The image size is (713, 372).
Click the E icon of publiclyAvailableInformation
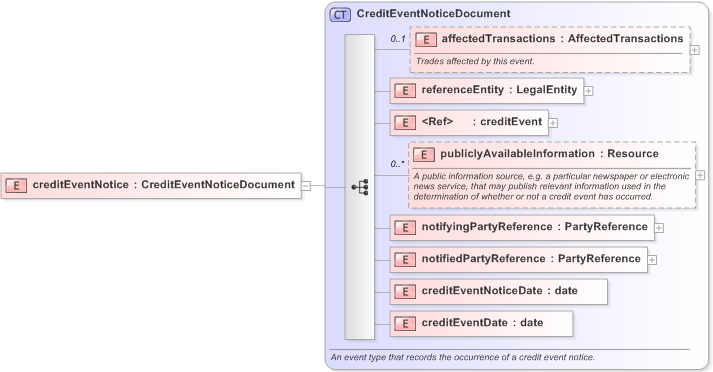click(x=424, y=155)
